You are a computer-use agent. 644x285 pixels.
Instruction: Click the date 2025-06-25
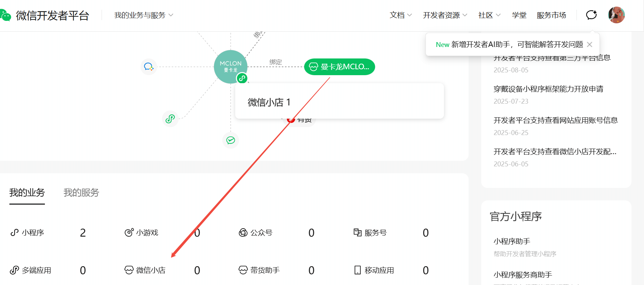511,133
